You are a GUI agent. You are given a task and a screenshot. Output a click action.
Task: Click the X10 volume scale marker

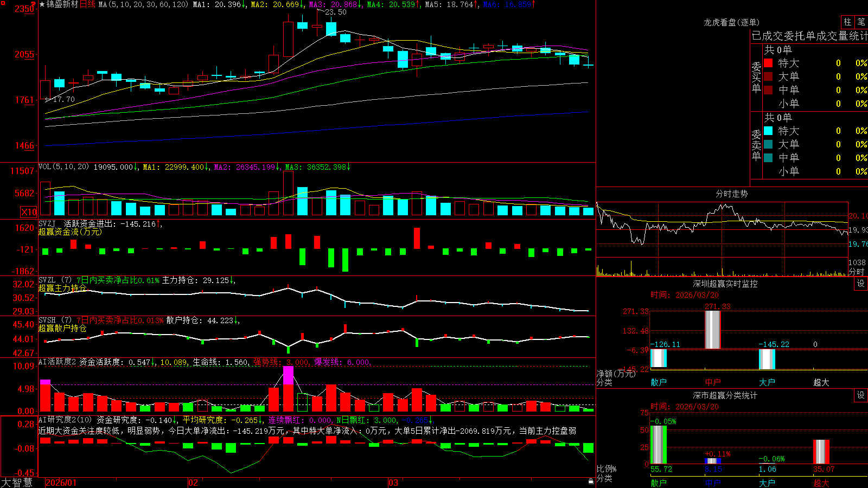pyautogui.click(x=29, y=212)
